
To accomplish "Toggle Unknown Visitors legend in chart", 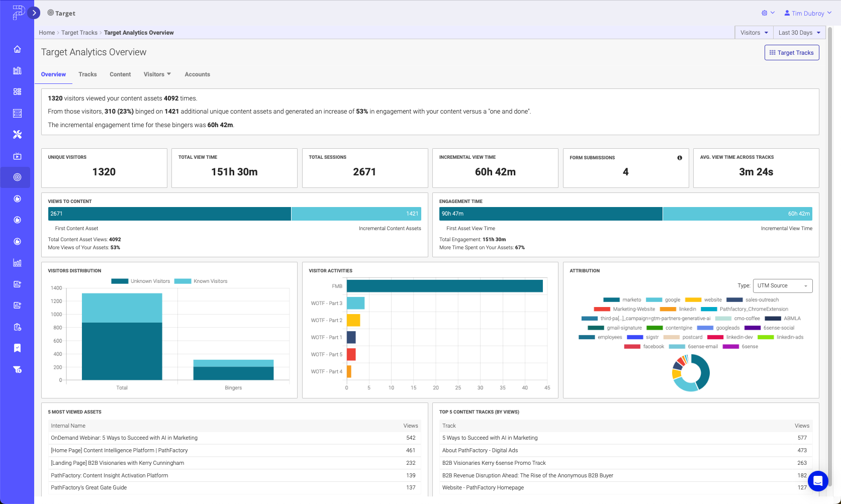I will point(141,281).
